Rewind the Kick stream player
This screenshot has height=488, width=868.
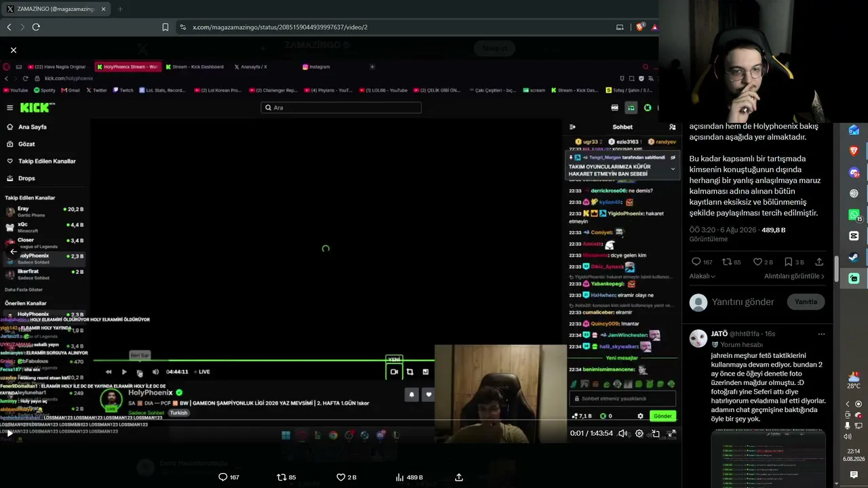click(108, 371)
